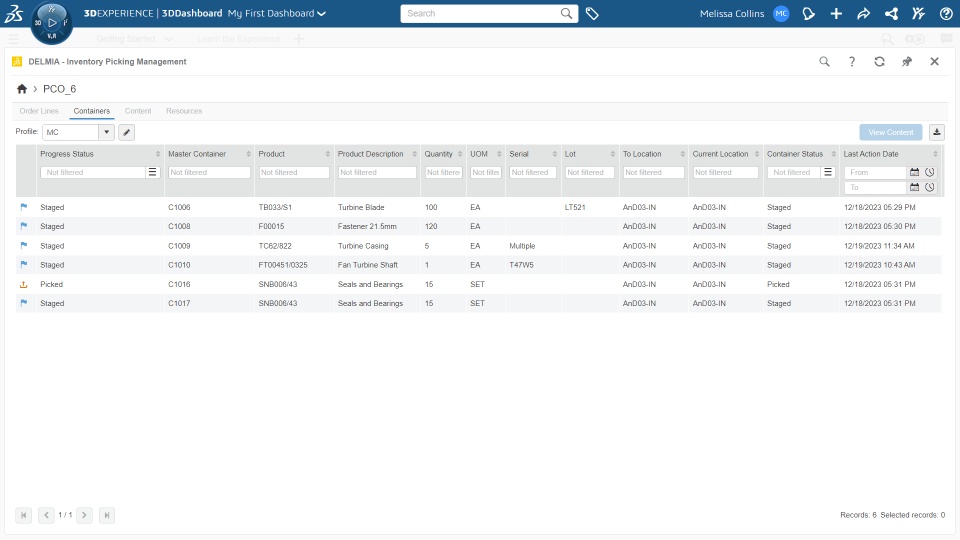
Task: Go to first page button
Action: pos(23,516)
